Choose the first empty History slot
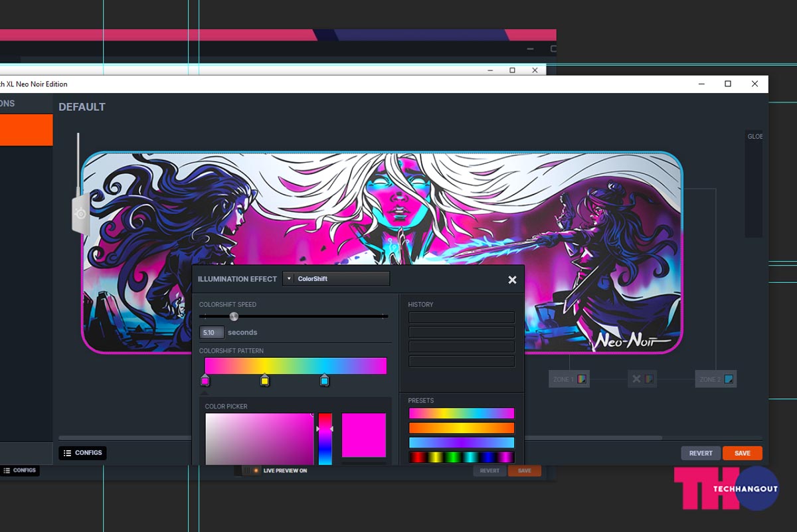This screenshot has height=532, width=797. point(462,317)
